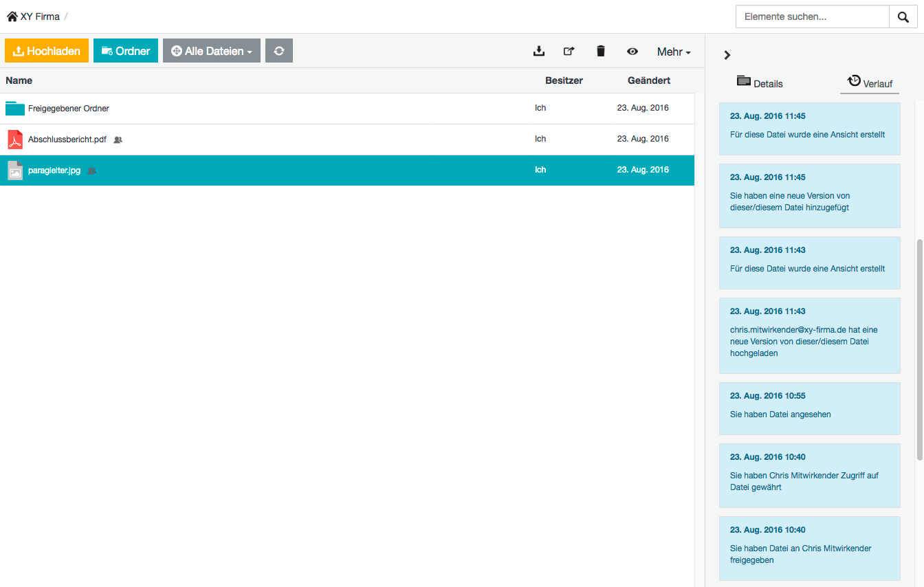This screenshot has width=924, height=587.
Task: Click shared-users icon beside paragleiter.jpg
Action: click(x=91, y=170)
